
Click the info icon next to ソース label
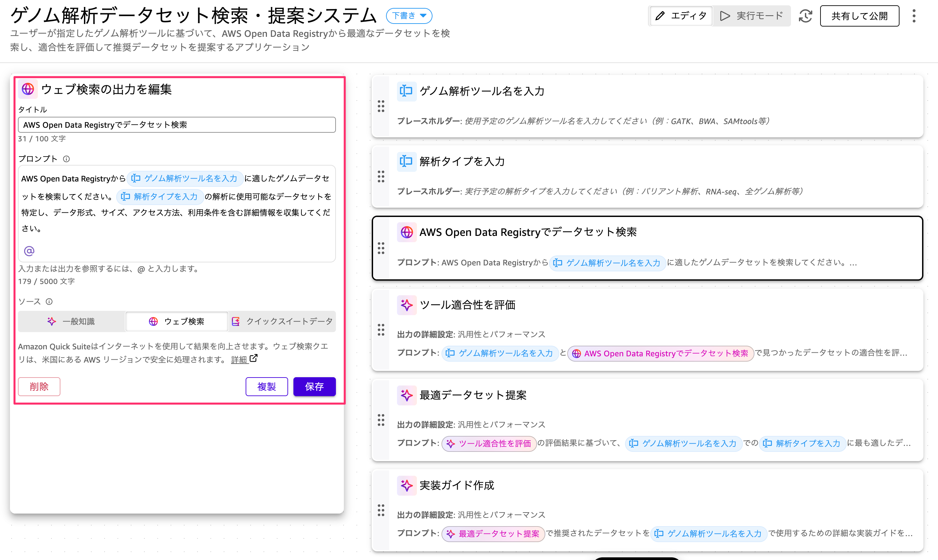(49, 301)
